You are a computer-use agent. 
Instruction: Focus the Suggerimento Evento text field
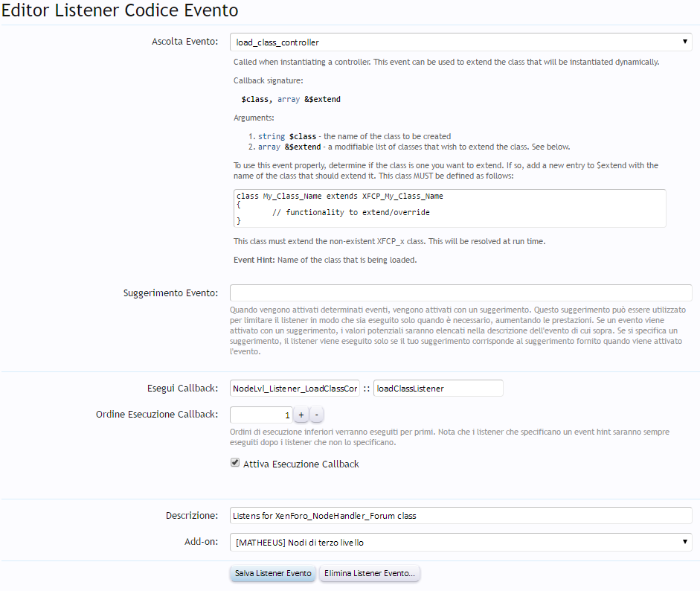click(460, 293)
